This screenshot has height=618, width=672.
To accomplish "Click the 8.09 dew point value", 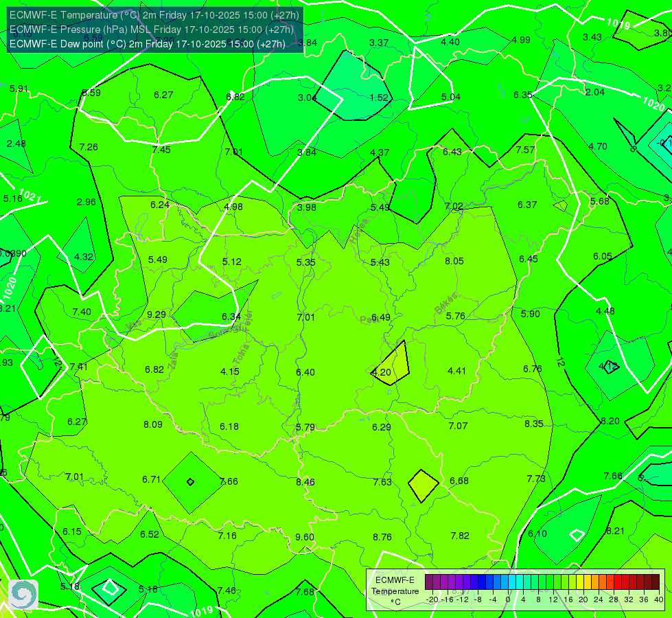I will (x=153, y=424).
